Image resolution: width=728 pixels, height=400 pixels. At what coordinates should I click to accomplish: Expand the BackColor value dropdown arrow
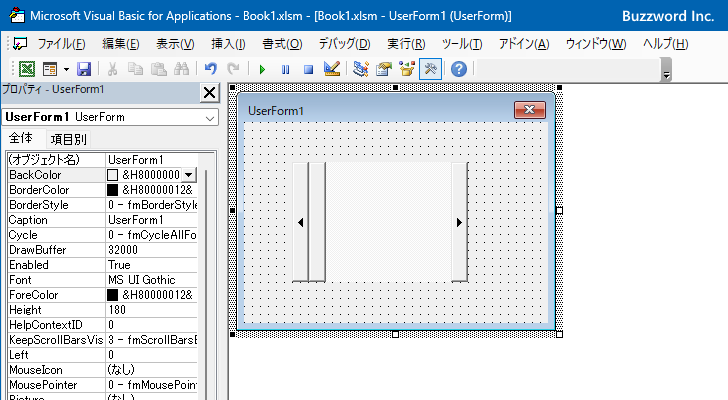(189, 175)
